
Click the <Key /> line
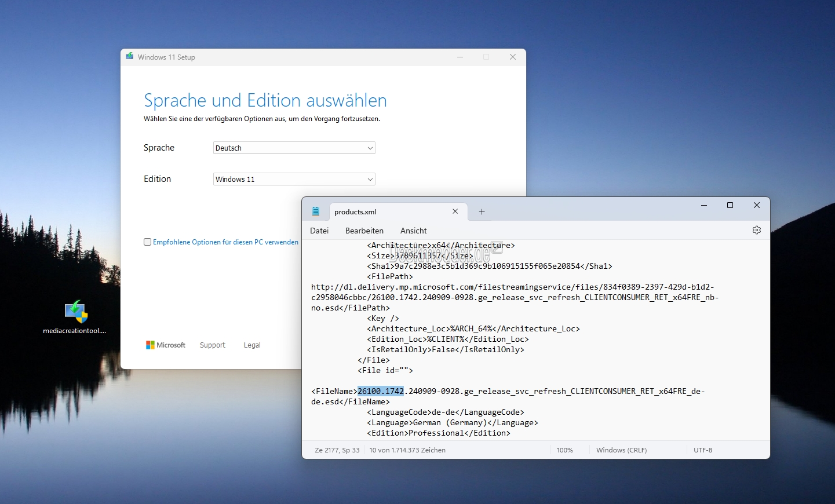pyautogui.click(x=383, y=318)
